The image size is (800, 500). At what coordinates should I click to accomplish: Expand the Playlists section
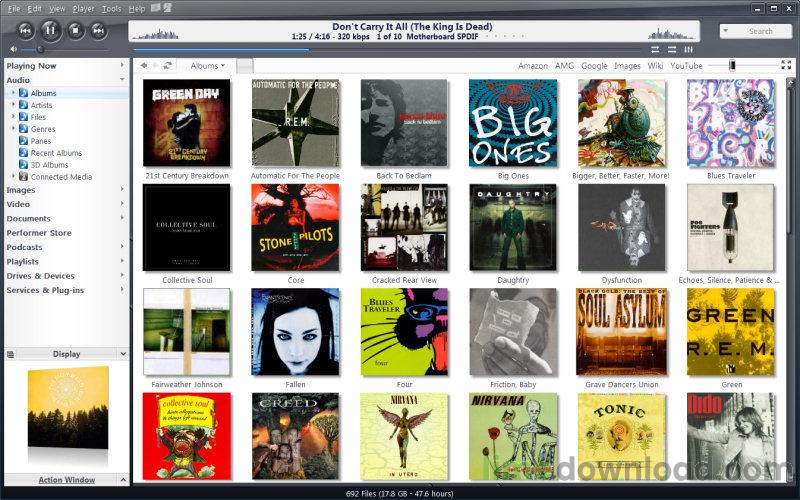[123, 262]
